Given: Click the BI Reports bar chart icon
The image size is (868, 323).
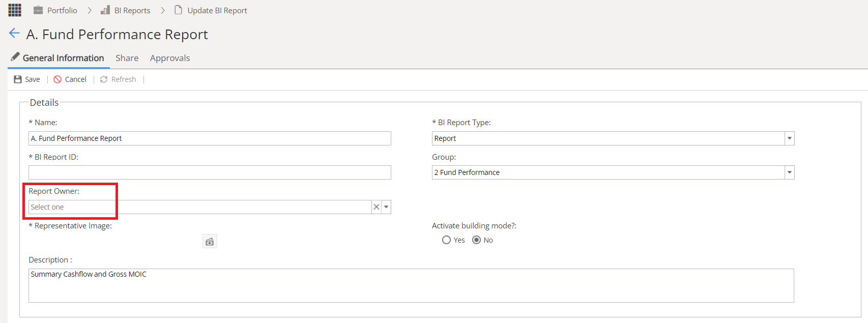Looking at the screenshot, I should (x=105, y=10).
